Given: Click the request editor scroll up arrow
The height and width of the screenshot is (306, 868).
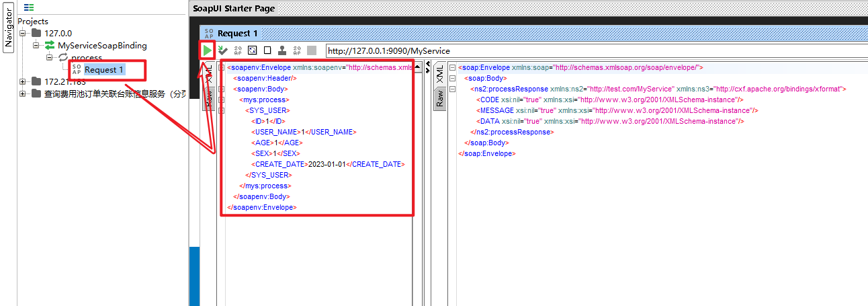Looking at the screenshot, I should coord(417,68).
